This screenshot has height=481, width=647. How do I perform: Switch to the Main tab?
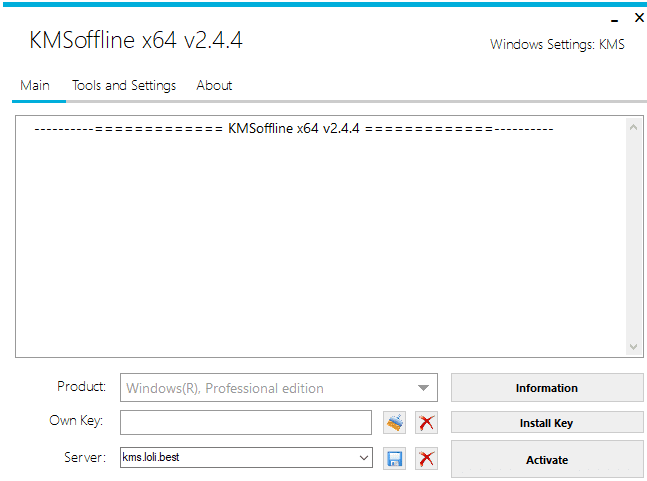(35, 85)
